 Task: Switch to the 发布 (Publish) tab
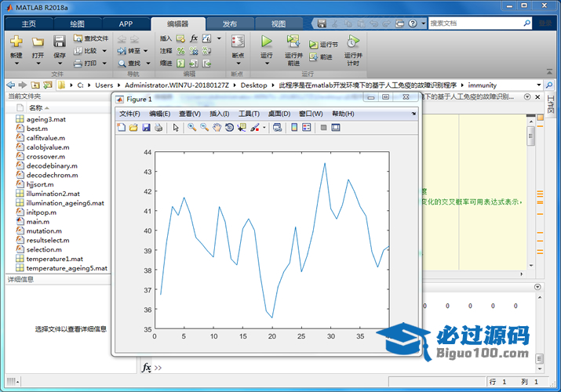tap(230, 24)
